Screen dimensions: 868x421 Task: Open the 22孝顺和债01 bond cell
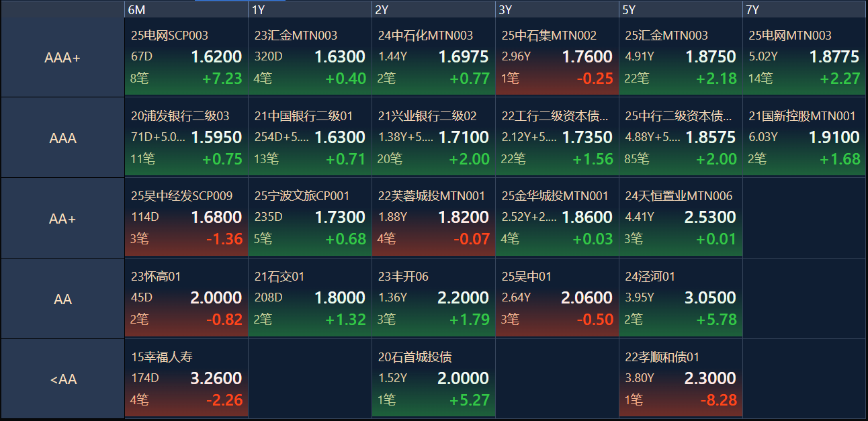[681, 379]
